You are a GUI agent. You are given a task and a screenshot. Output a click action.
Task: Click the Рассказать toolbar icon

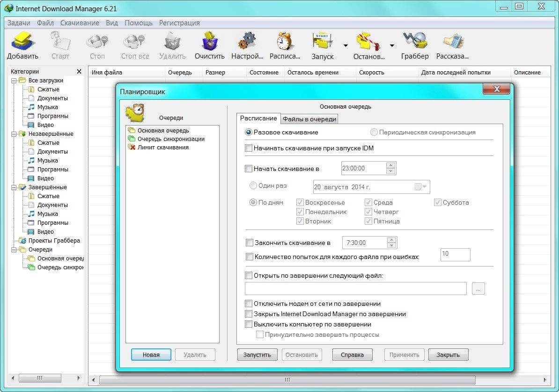pyautogui.click(x=452, y=45)
